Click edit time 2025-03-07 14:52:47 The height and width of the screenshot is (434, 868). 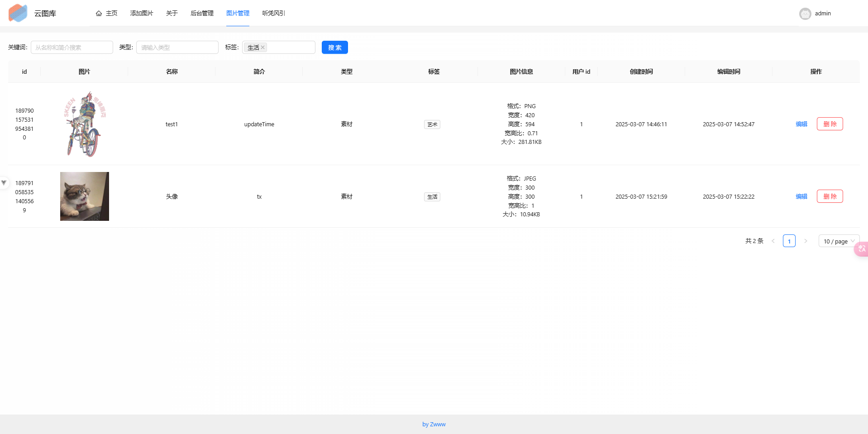point(729,124)
